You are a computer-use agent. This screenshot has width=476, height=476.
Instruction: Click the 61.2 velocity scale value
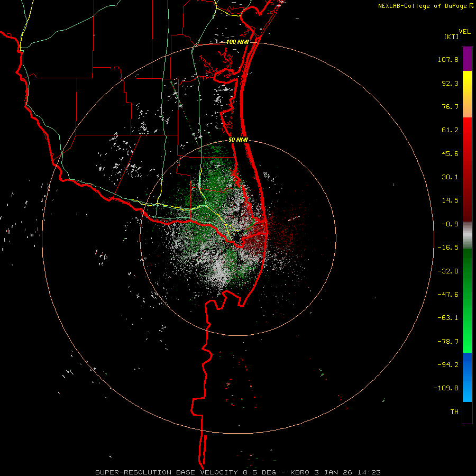coord(450,130)
